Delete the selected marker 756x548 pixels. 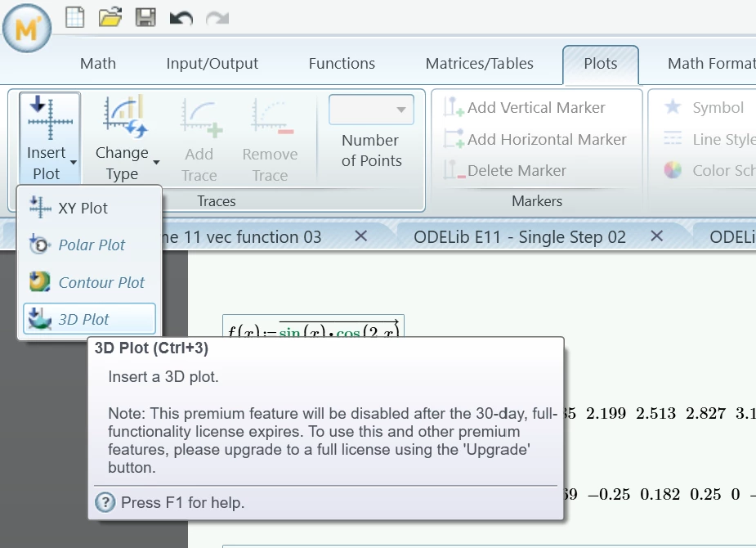tap(504, 170)
